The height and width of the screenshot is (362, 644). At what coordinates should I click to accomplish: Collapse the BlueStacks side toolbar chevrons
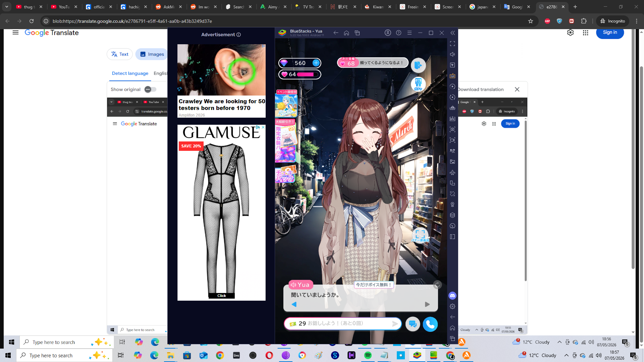point(452,33)
